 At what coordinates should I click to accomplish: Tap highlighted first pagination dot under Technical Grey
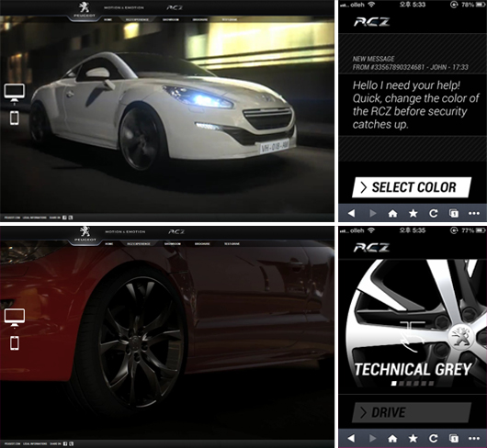(x=394, y=384)
